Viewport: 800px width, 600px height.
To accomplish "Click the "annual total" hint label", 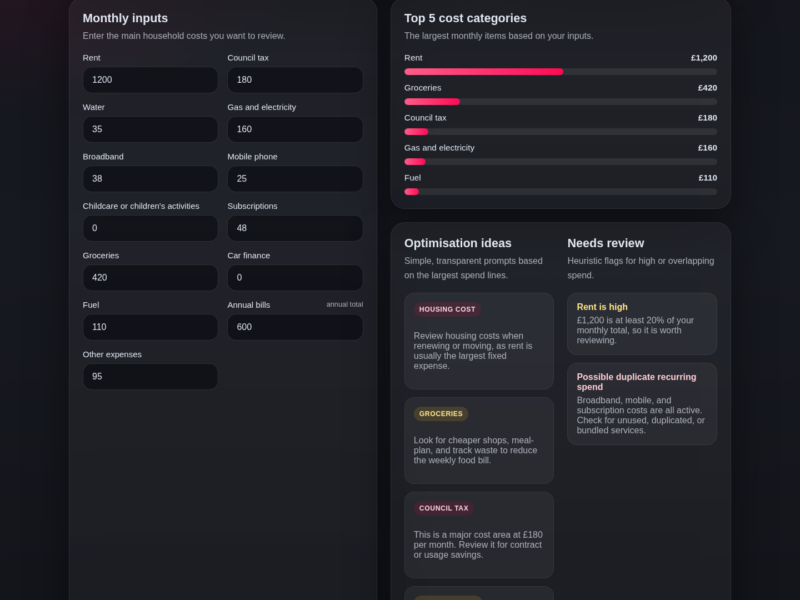I will [x=344, y=305].
